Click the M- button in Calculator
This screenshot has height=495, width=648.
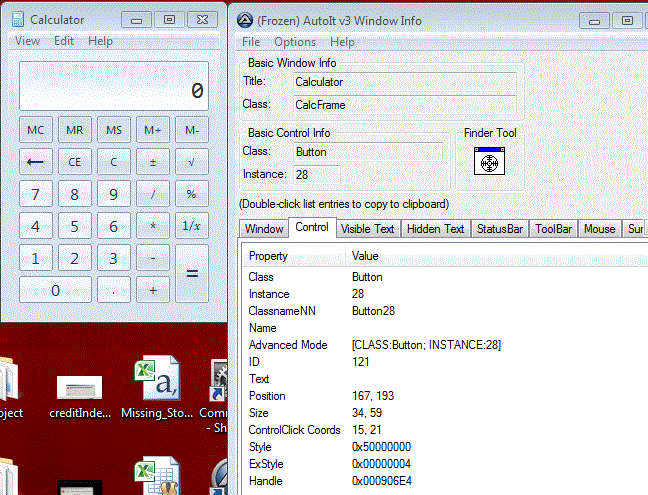point(192,130)
